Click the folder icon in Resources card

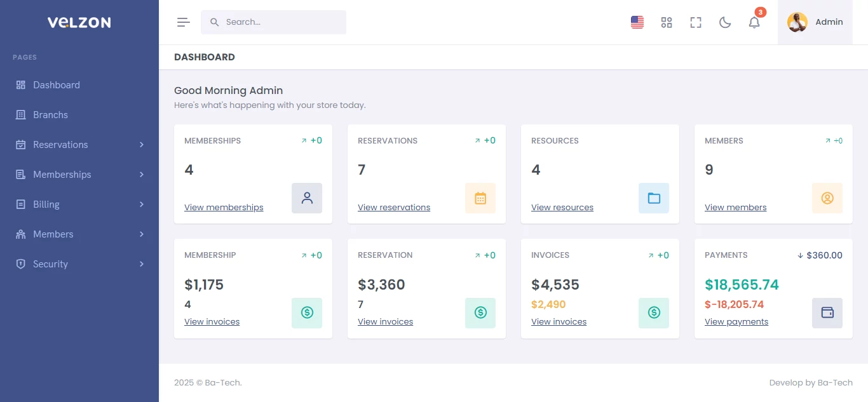[x=654, y=198]
